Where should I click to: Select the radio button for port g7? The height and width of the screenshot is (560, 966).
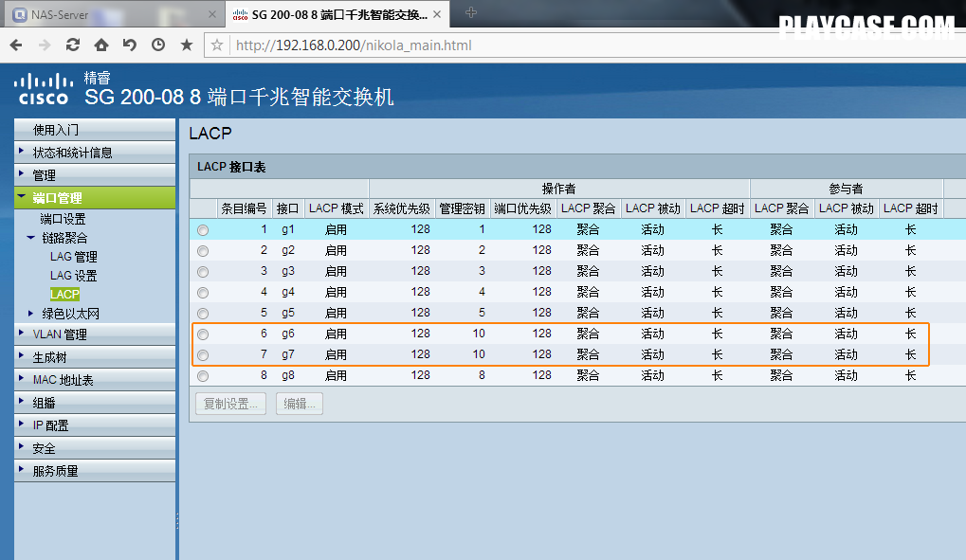coord(203,355)
